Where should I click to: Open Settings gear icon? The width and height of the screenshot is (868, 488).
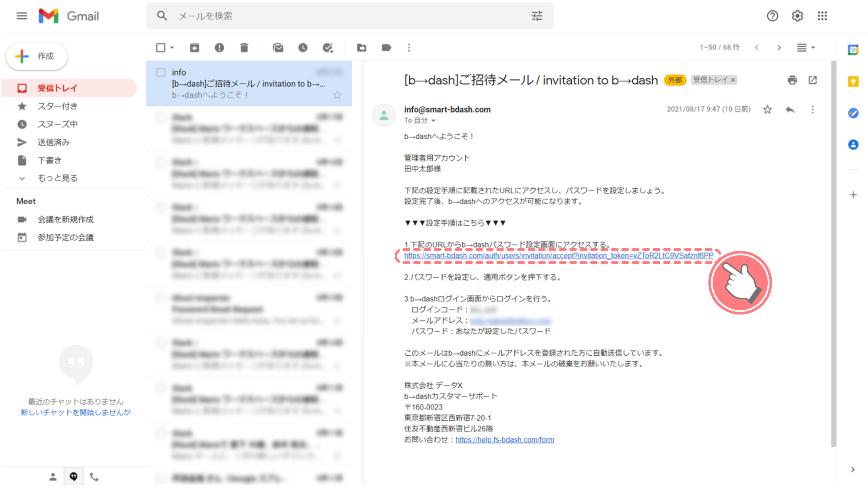pos(797,16)
